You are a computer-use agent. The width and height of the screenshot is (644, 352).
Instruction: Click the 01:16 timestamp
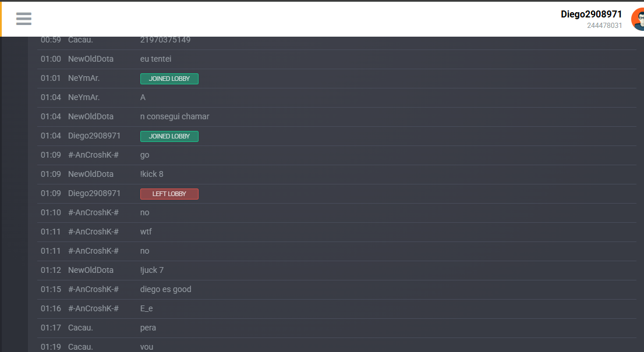(51, 308)
